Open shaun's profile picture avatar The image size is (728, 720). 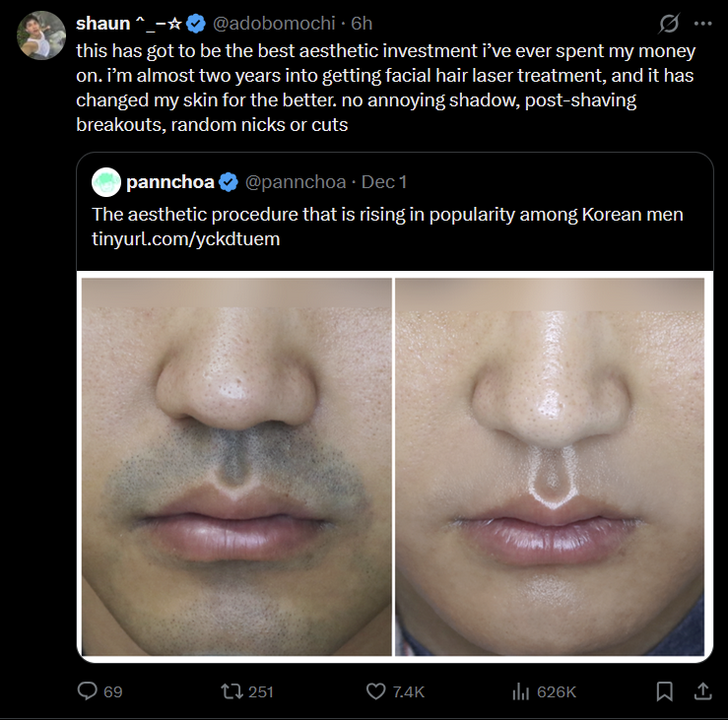41,35
